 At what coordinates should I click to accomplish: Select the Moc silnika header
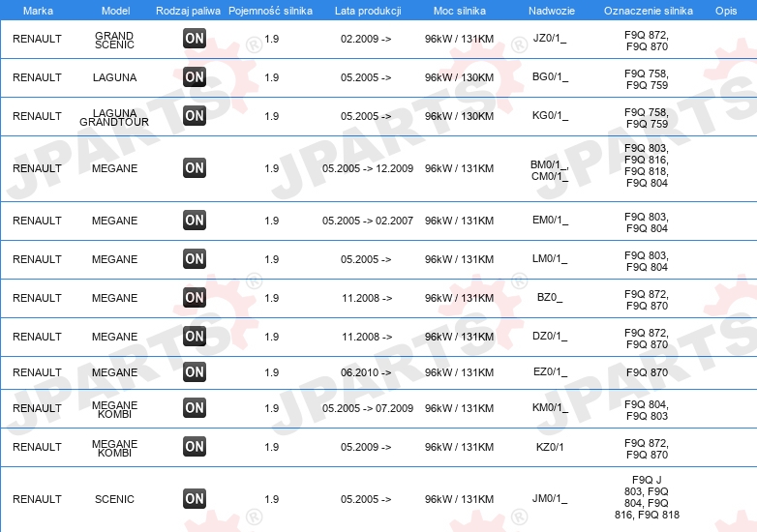coord(460,11)
